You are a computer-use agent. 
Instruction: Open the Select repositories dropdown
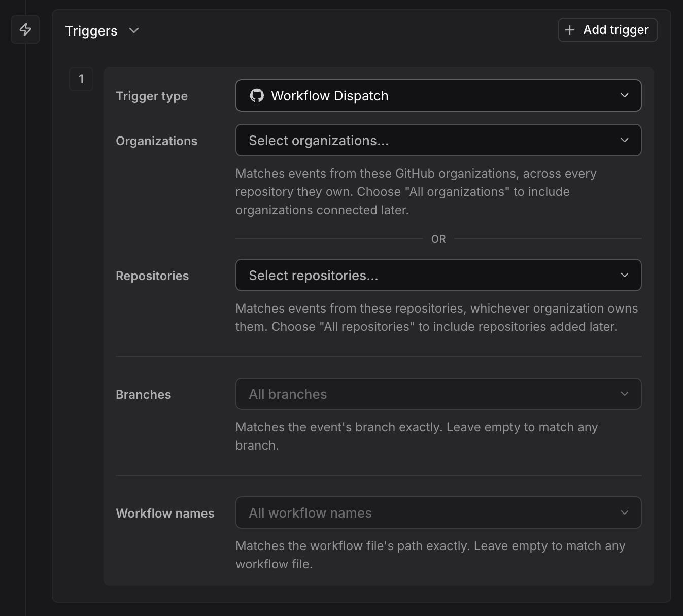pos(438,275)
